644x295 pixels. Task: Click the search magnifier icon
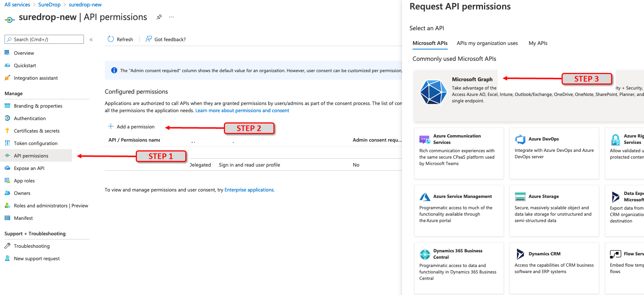(9, 39)
